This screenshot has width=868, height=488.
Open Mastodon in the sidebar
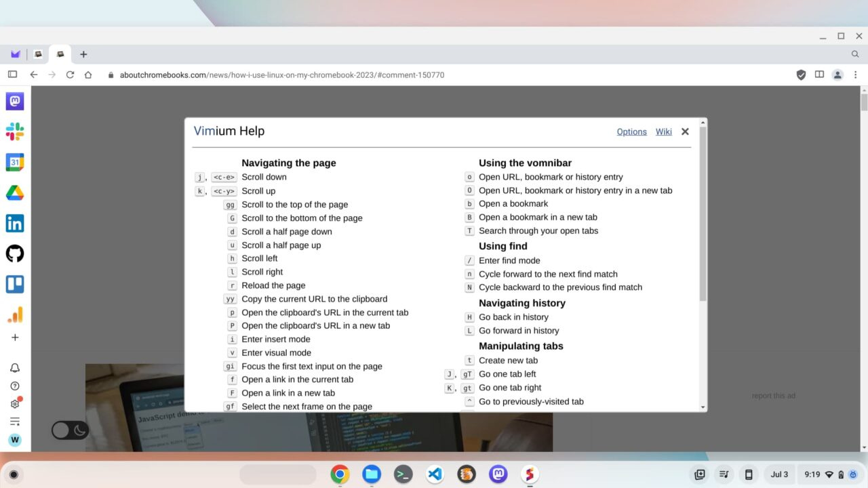pyautogui.click(x=15, y=101)
